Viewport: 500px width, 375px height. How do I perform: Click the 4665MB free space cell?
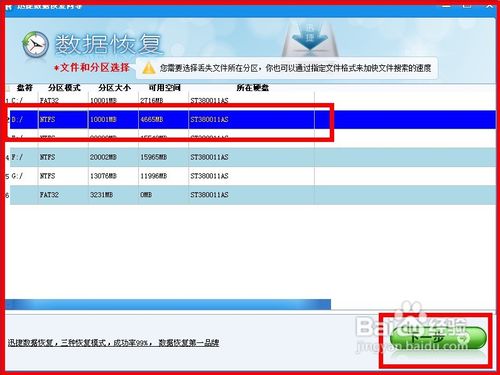[152, 119]
